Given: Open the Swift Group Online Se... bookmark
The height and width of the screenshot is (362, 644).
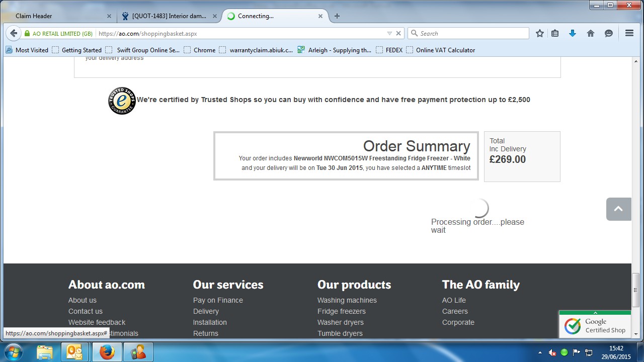Looking at the screenshot, I should point(143,50).
